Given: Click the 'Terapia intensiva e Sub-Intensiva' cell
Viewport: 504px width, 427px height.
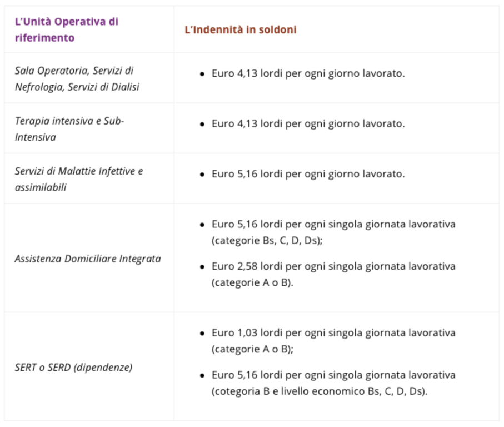Looking at the screenshot, I should (x=69, y=128).
